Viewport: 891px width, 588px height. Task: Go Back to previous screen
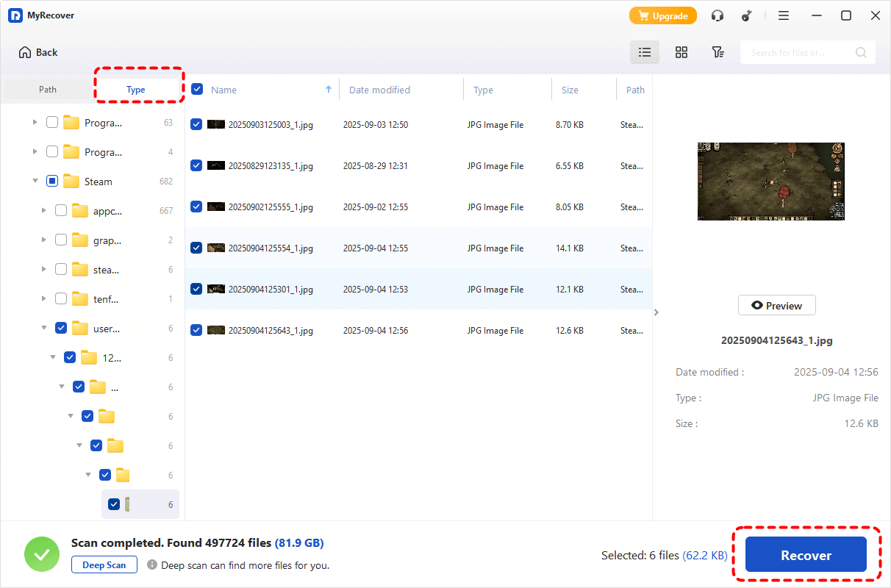tap(38, 52)
